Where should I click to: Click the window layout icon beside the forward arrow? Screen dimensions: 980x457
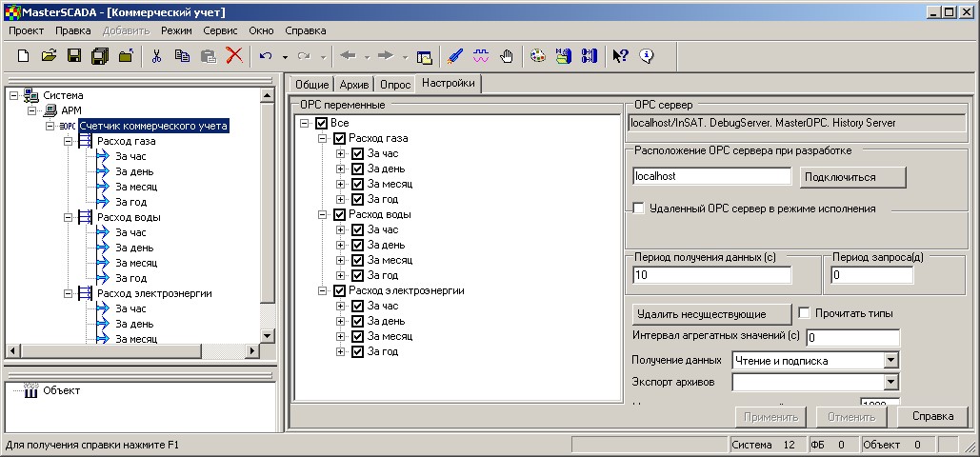coord(425,57)
